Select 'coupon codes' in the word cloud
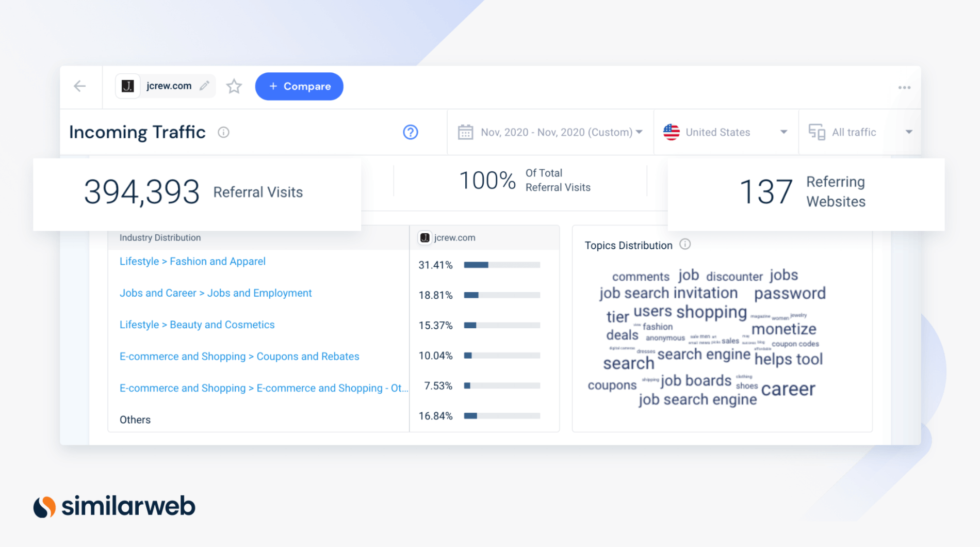This screenshot has width=980, height=547. click(x=795, y=344)
